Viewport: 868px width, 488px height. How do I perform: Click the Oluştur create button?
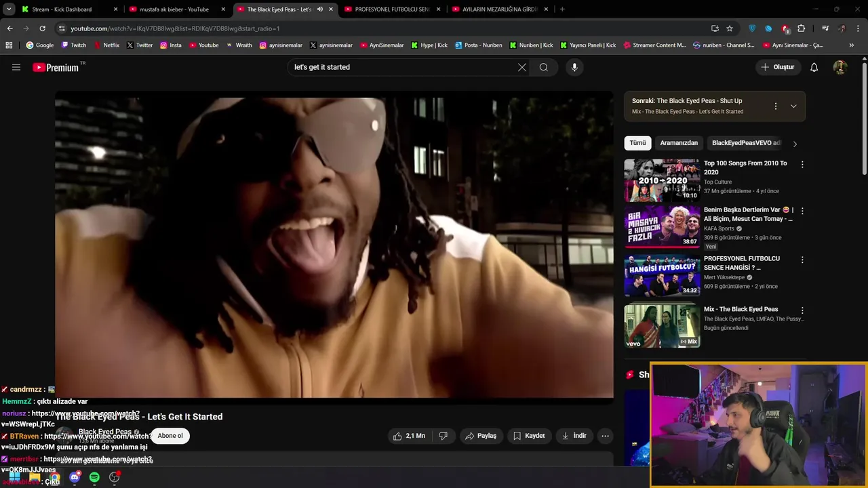click(x=778, y=67)
